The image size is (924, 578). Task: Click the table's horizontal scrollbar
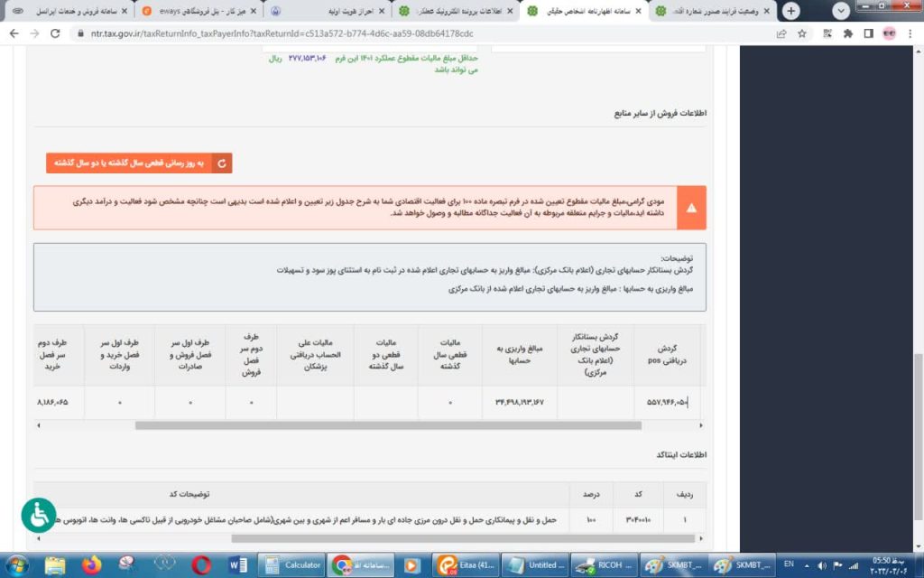388,424
